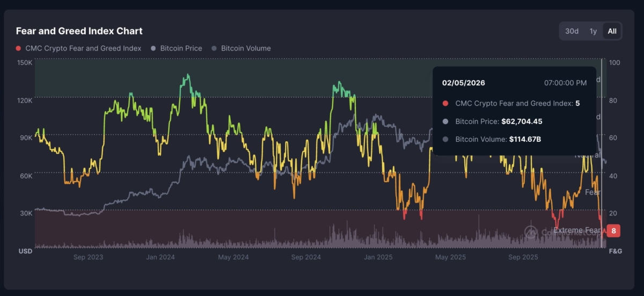Click the Sep 2023 x-axis label
This screenshot has height=296, width=644.
click(x=88, y=257)
